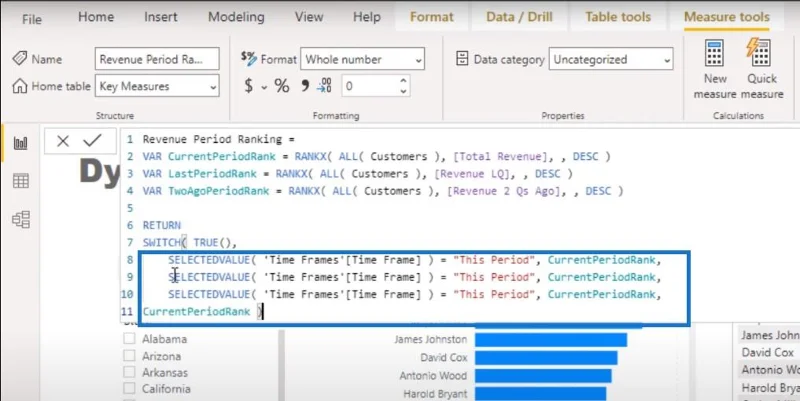Switch to the Modeling tab
The width and height of the screenshot is (800, 401).
(x=236, y=17)
